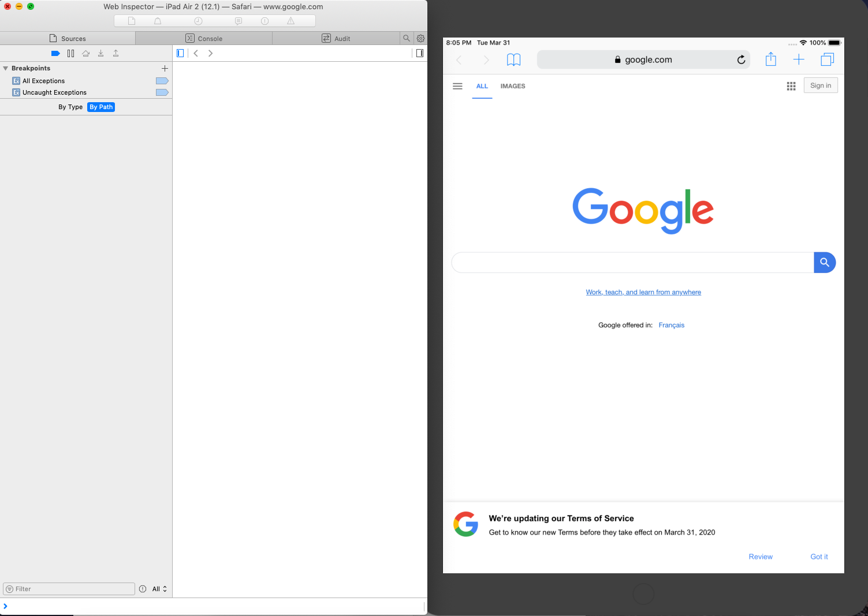
Task: Toggle the All Exceptions breakpoint marker
Action: [162, 81]
